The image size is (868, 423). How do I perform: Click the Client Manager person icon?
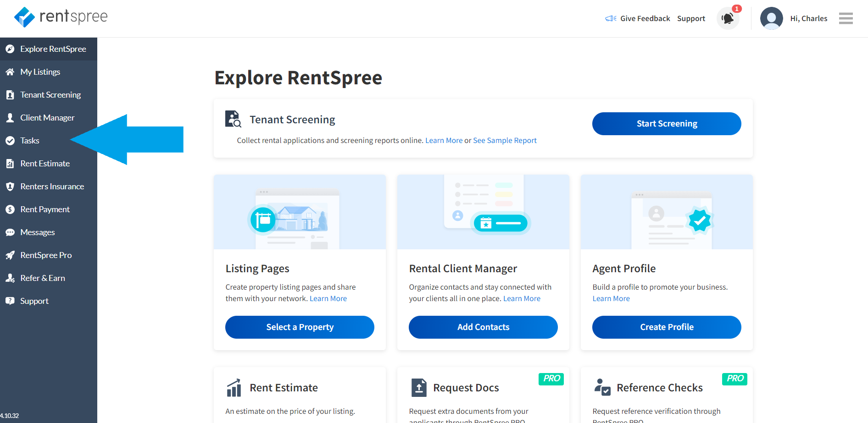tap(10, 118)
